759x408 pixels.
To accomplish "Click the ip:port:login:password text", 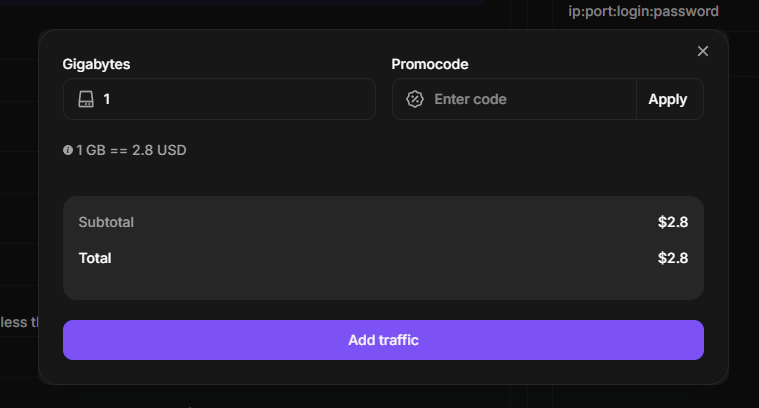I will click(x=643, y=12).
